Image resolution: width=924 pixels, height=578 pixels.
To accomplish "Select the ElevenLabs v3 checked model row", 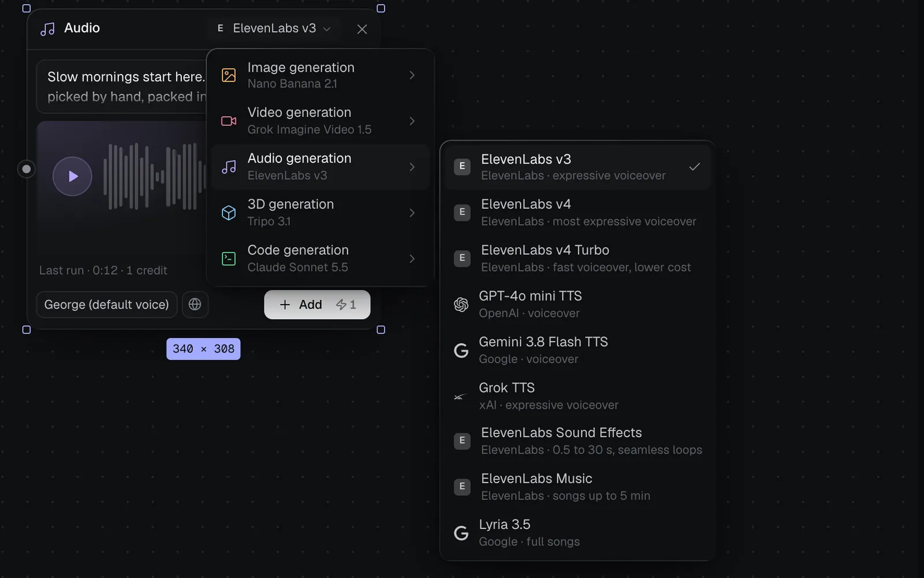I will tap(577, 167).
